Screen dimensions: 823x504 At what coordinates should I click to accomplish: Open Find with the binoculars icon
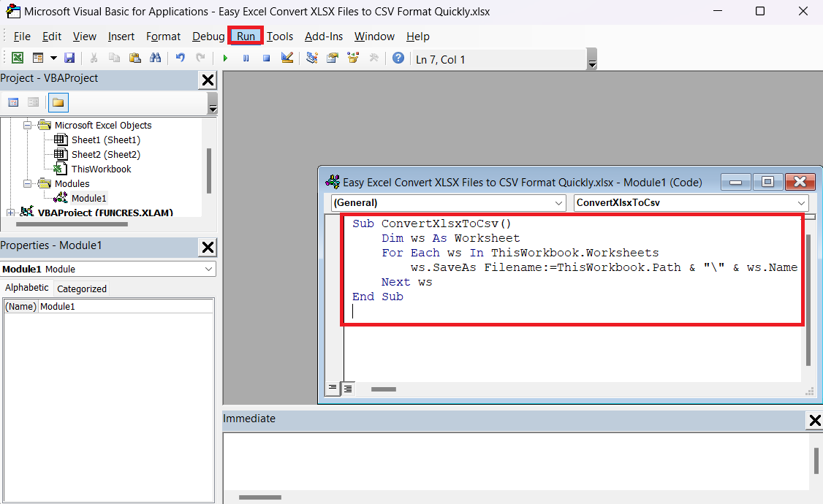(156, 58)
